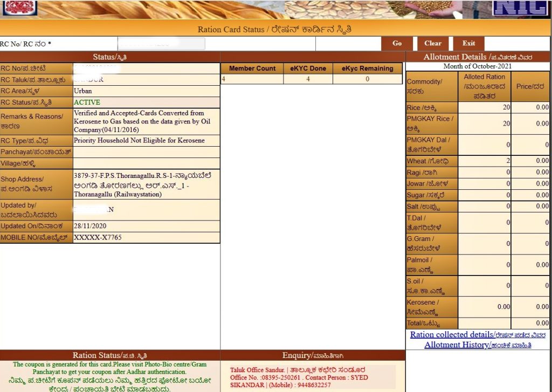Open the Allotment History link

[x=477, y=345]
